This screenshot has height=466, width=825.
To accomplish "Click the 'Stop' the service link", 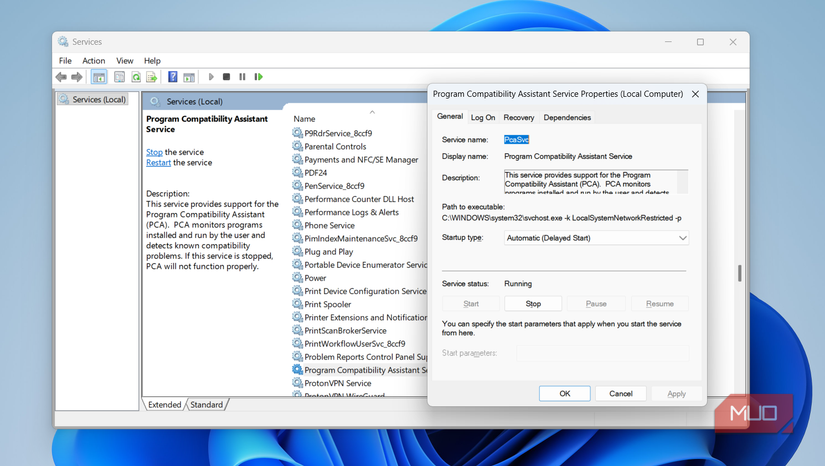I will (x=154, y=152).
